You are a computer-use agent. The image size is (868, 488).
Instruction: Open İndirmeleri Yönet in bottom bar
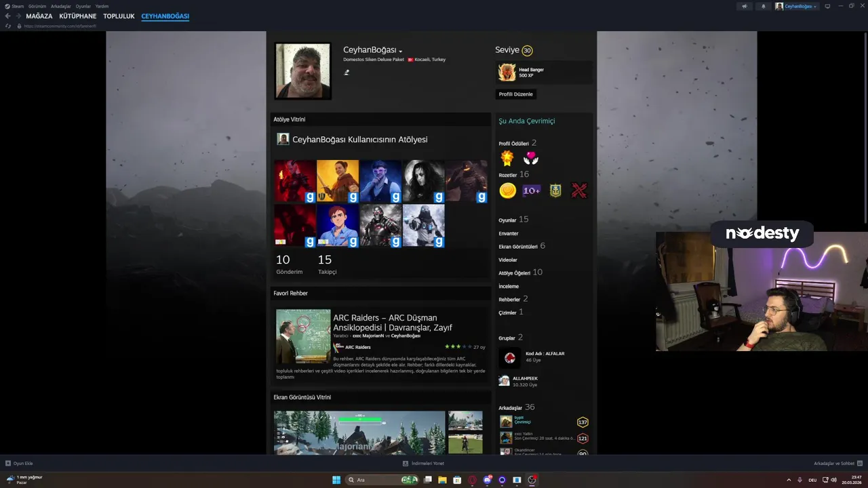[423, 464]
